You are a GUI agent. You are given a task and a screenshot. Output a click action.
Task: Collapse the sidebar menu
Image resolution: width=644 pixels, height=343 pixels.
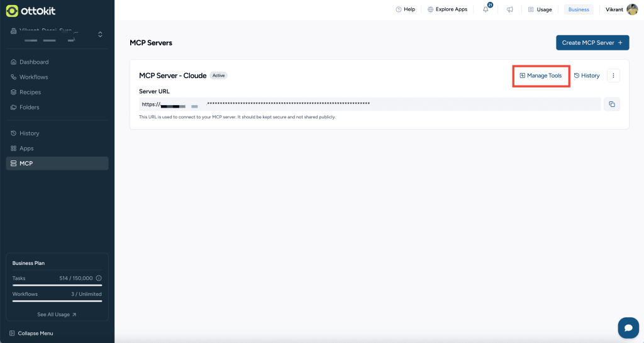(31, 333)
